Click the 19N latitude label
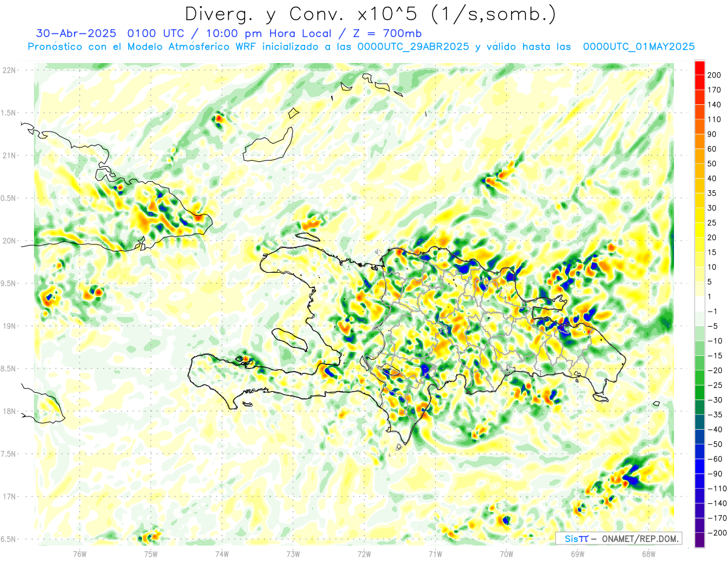 9,326
